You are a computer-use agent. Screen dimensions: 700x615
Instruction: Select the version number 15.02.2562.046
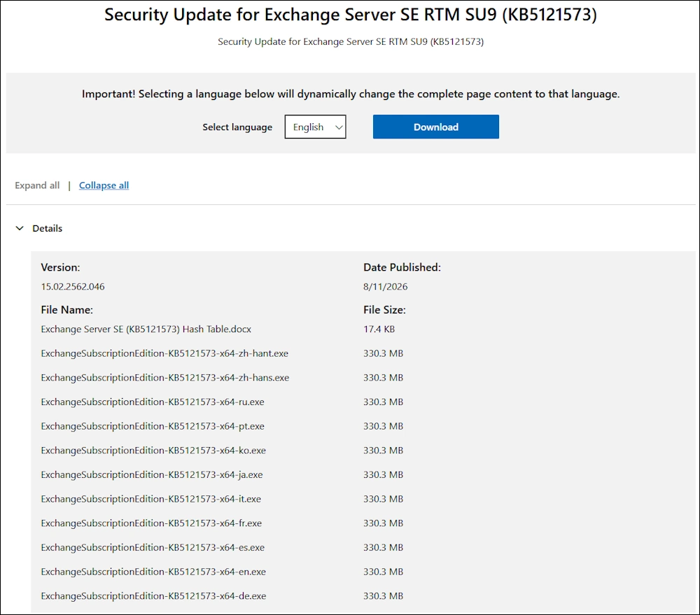(x=73, y=287)
